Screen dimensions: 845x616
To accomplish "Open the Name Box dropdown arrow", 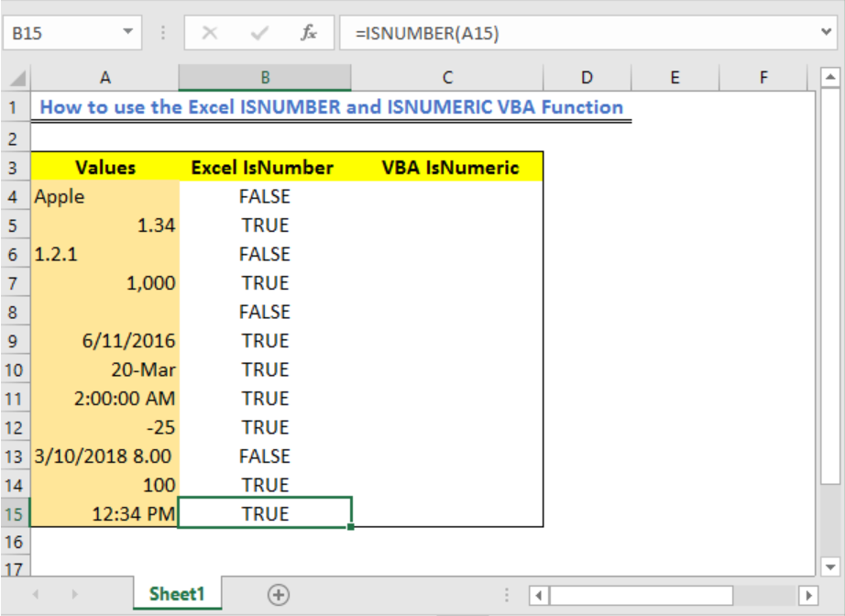I will click(x=127, y=32).
